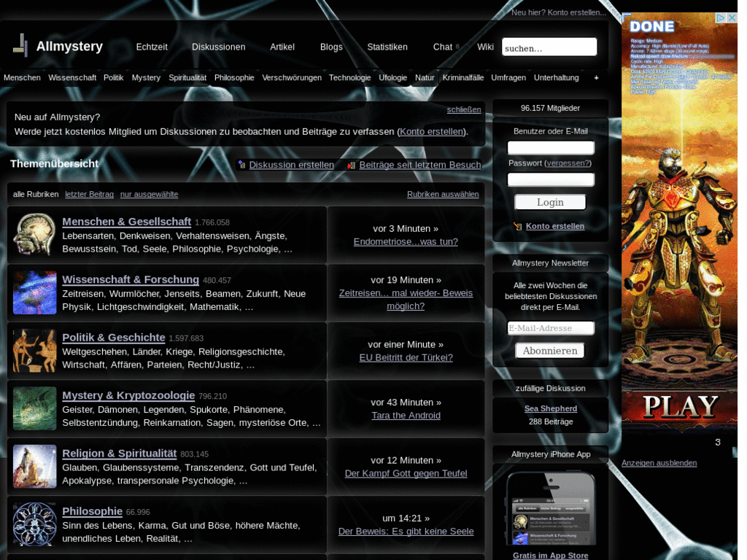747x560 pixels.
Task: Switch to letzter Beitrag filter
Action: [89, 194]
